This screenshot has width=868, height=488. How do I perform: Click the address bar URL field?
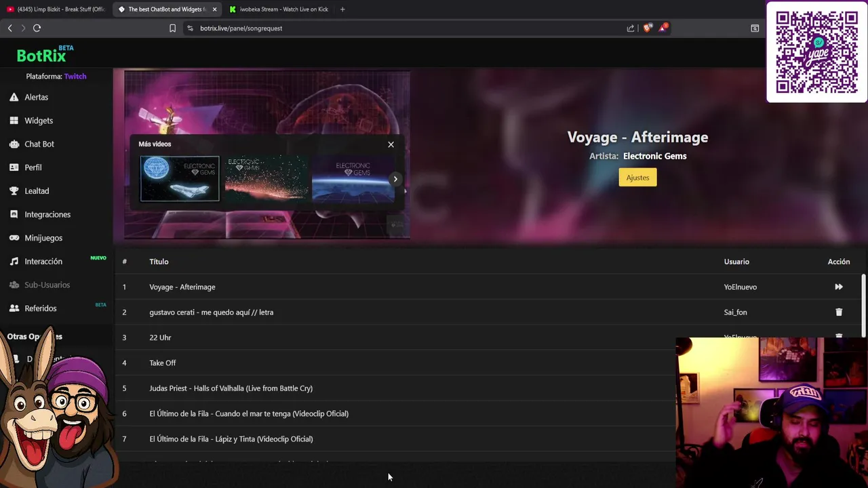[x=407, y=28]
